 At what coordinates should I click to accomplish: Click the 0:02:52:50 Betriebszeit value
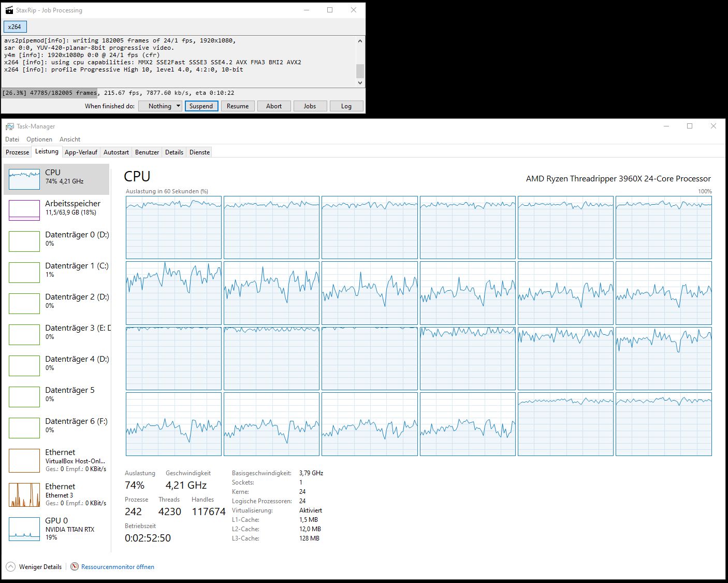148,538
